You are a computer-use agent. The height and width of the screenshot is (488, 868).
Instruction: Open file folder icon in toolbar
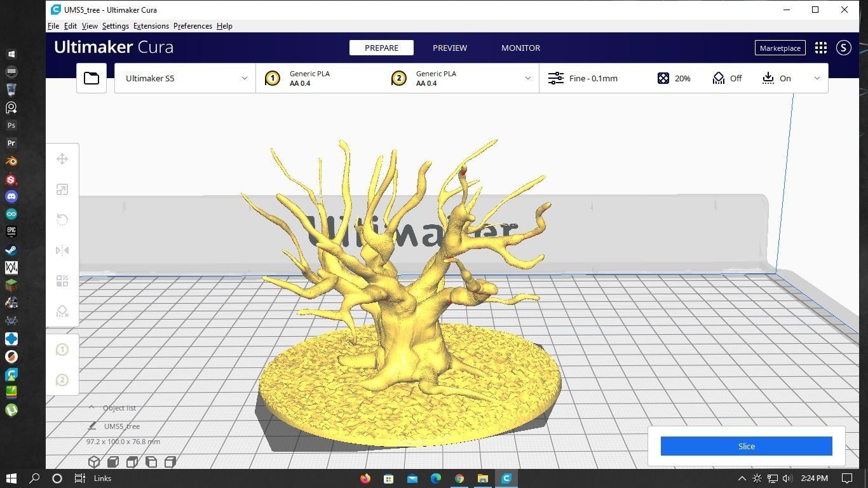(92, 78)
